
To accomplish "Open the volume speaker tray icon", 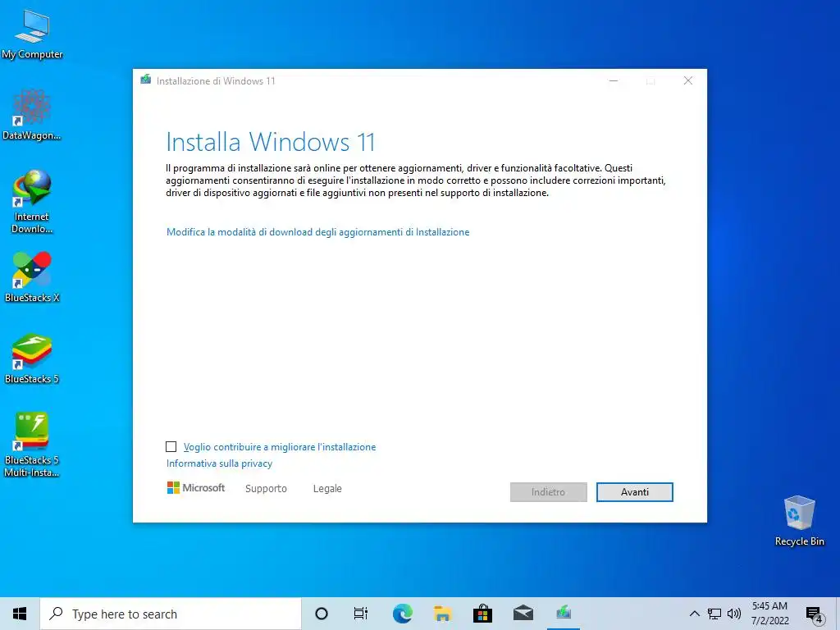I will tap(734, 614).
